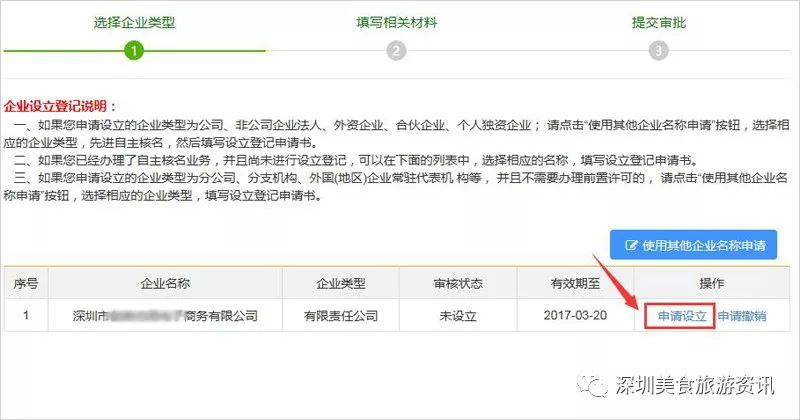Click the 审核状态 column header
800x420 pixels.
pyautogui.click(x=458, y=283)
